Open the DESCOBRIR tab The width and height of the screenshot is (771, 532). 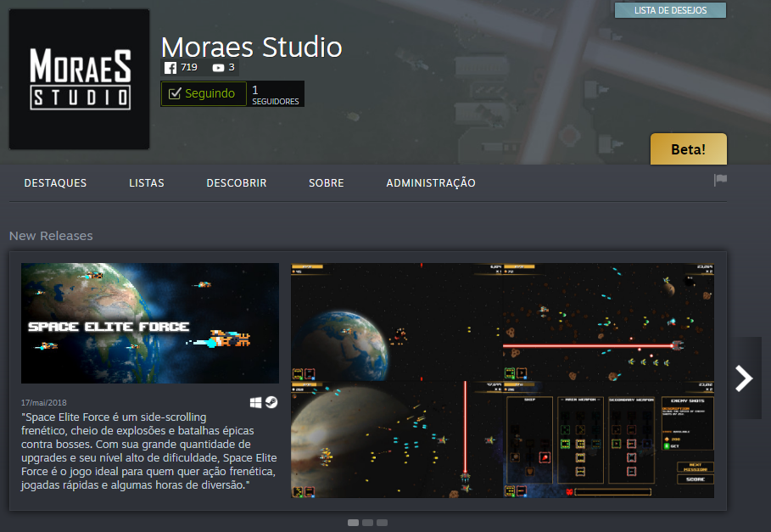click(237, 183)
